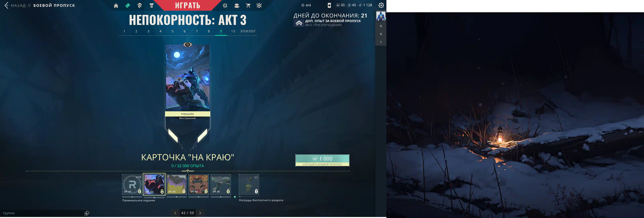This screenshot has width=644, height=218.
Task: Select chapter 2 tab
Action: pyautogui.click(x=136, y=31)
